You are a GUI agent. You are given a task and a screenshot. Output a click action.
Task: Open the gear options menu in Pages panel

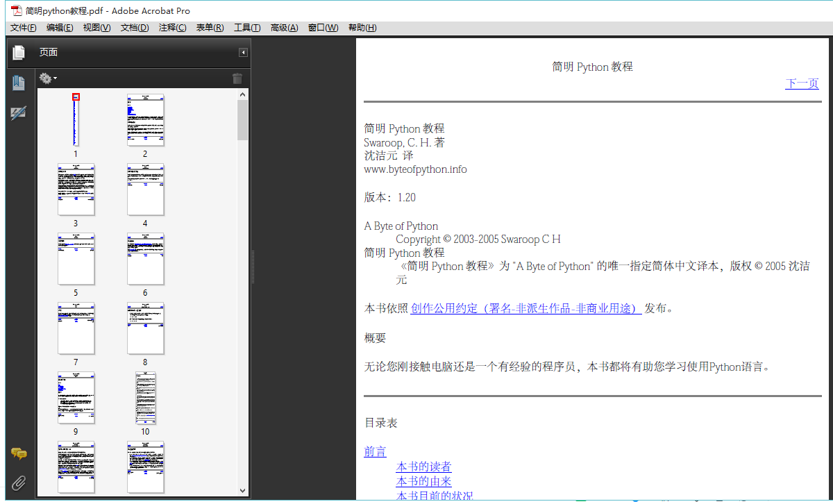pos(48,78)
